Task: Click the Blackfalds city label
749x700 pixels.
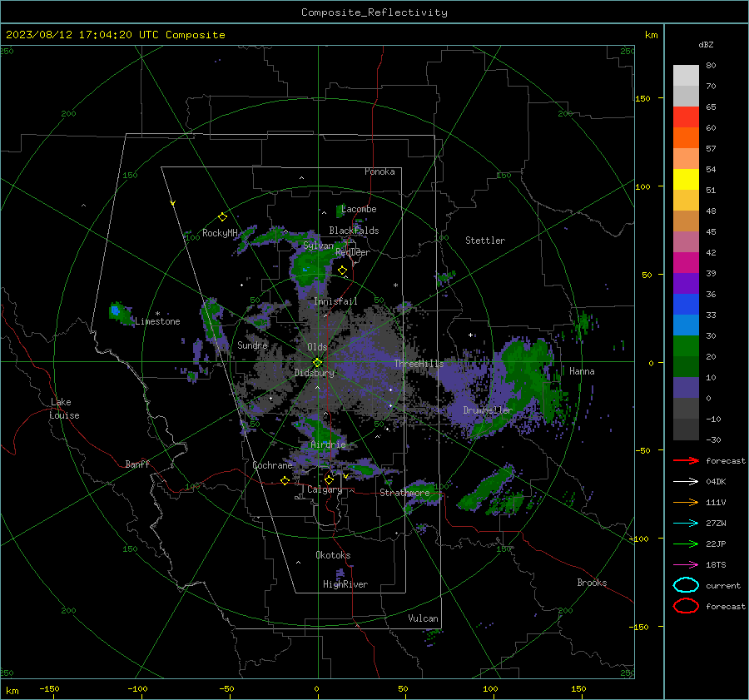Action: tap(354, 231)
